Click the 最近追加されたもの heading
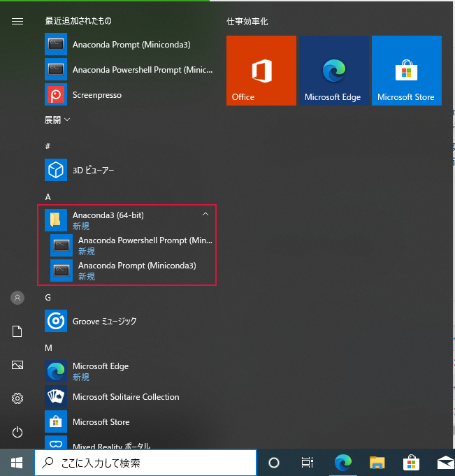Image resolution: width=455 pixels, height=476 pixels. [78, 21]
